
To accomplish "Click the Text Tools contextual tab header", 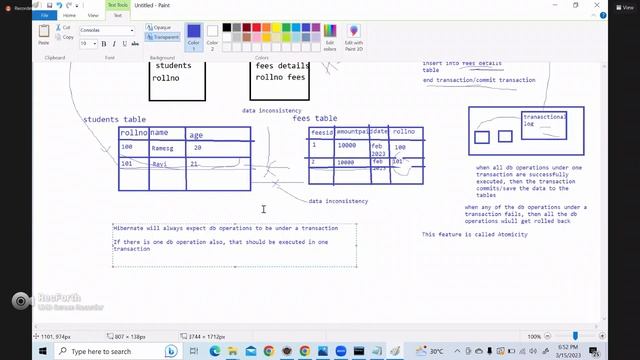I will (118, 5).
